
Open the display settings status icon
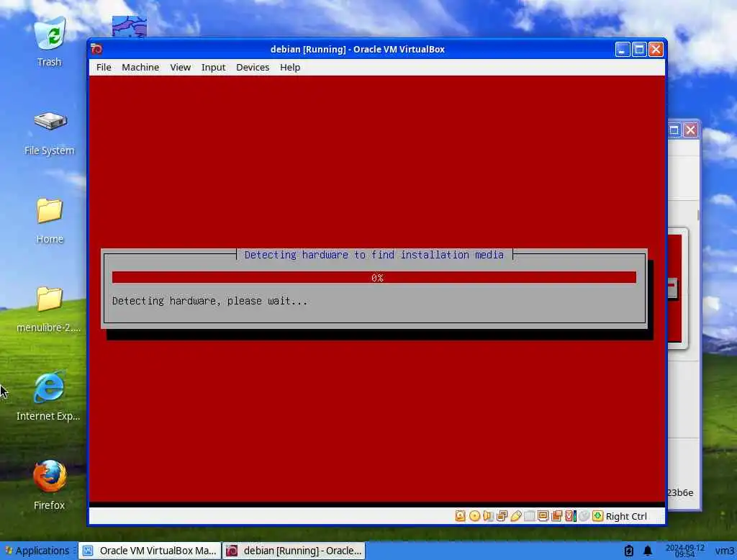tap(543, 516)
